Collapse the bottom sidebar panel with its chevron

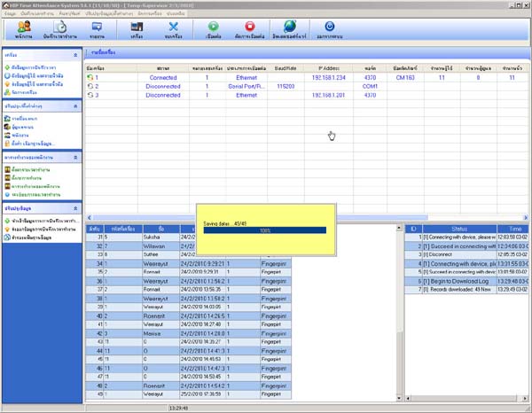click(x=75, y=208)
